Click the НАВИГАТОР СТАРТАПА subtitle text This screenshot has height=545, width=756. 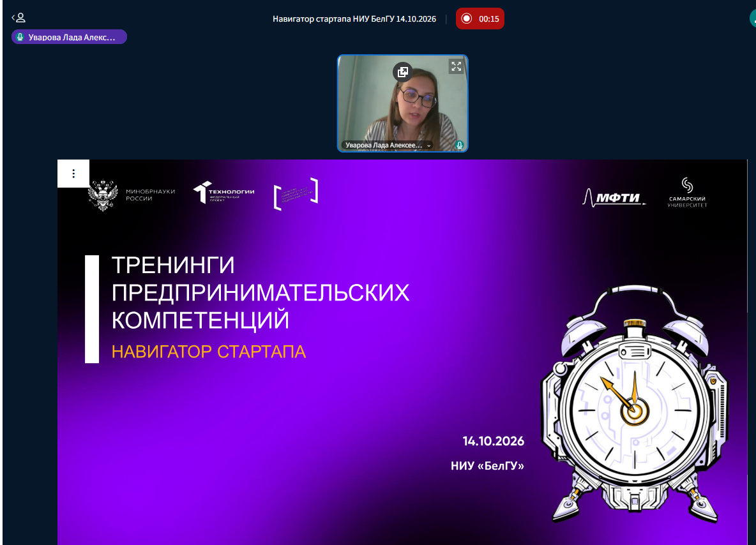pos(209,352)
